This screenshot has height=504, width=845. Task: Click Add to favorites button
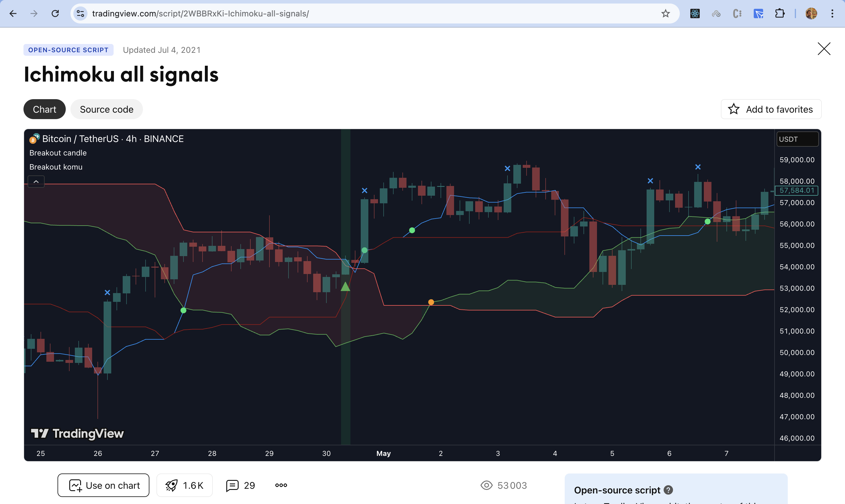pyautogui.click(x=771, y=109)
